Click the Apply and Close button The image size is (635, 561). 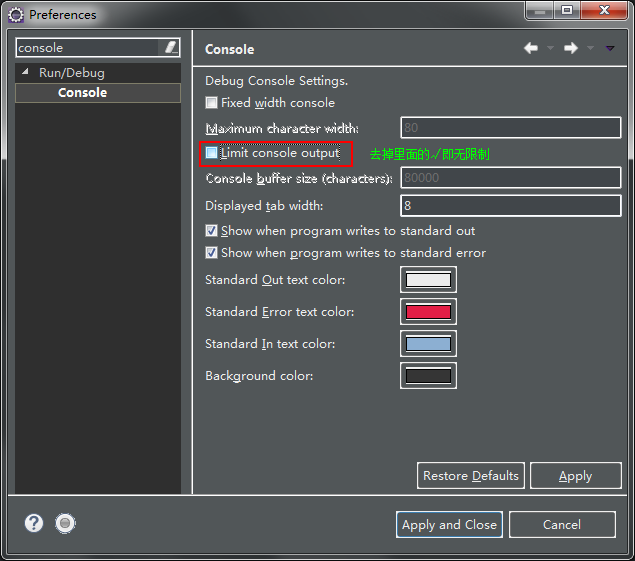450,525
